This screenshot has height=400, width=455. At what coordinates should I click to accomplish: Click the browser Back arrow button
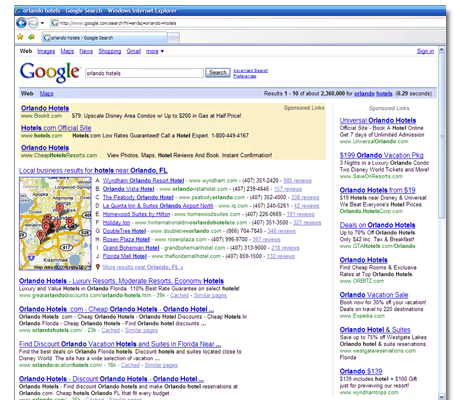[x=21, y=23]
